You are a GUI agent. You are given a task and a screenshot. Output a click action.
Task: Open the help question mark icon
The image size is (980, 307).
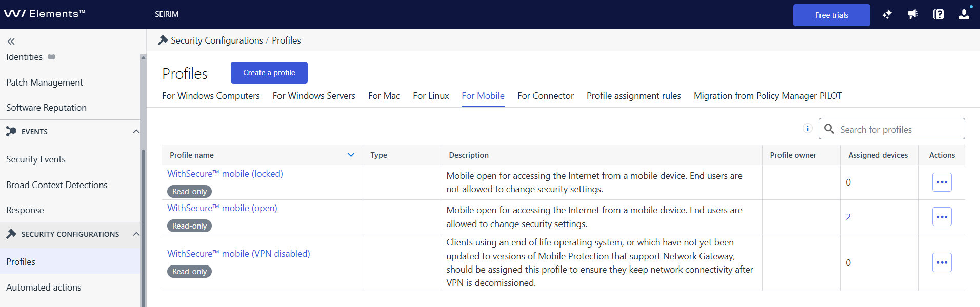pos(938,15)
